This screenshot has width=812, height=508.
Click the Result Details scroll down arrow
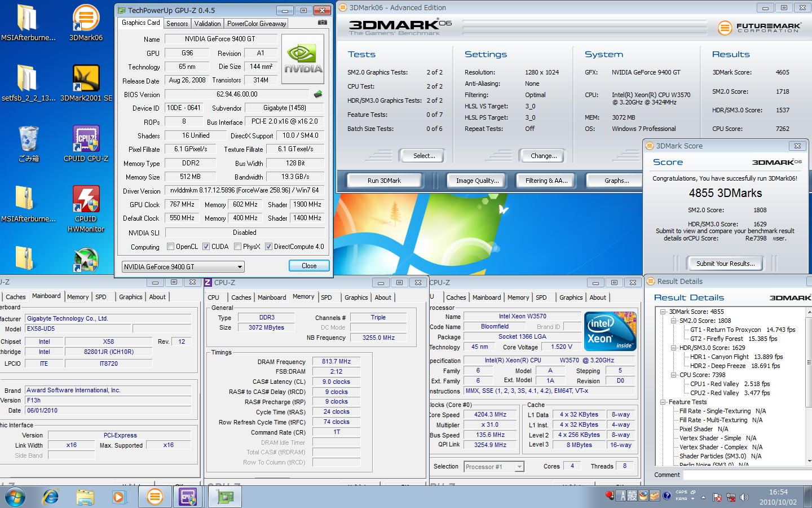point(810,461)
